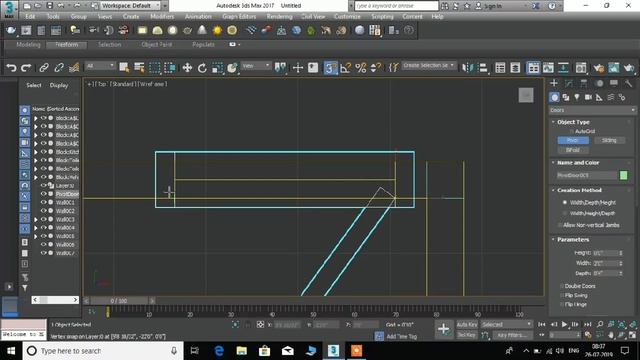Switch to the Modify panel tab
The height and width of the screenshot is (360, 640).
pos(569,83)
